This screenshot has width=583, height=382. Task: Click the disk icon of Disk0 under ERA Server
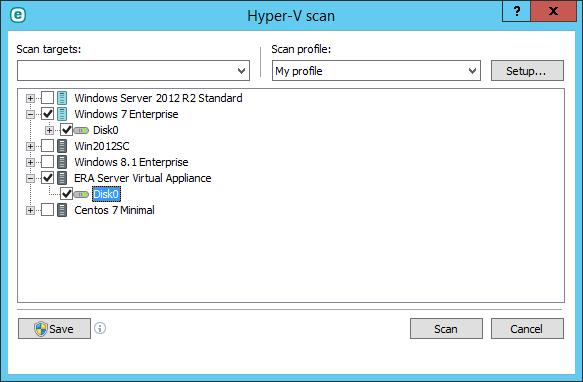coord(81,194)
